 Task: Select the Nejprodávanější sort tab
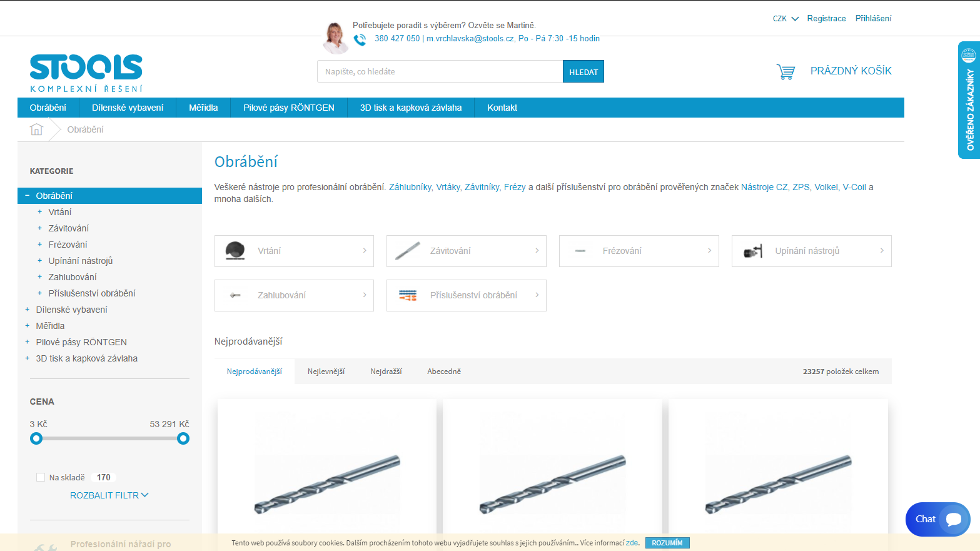[x=255, y=372]
